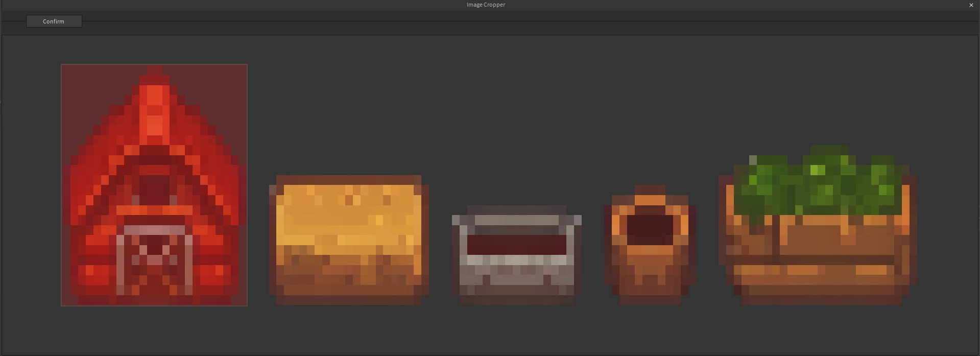980x356 pixels.
Task: Close the Image Cropper window
Action: 971,5
